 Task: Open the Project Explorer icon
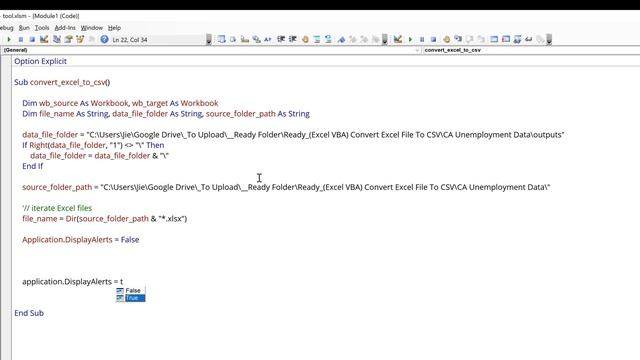(56, 40)
